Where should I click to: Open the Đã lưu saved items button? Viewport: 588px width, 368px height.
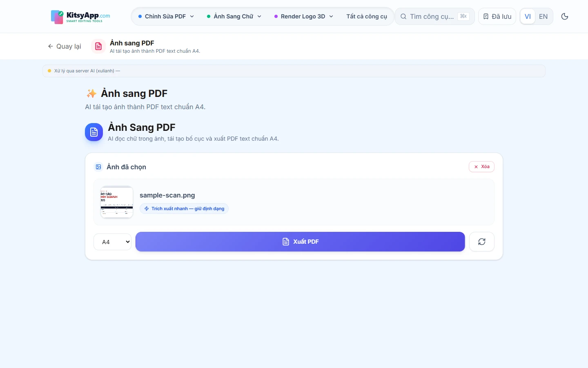pos(497,16)
